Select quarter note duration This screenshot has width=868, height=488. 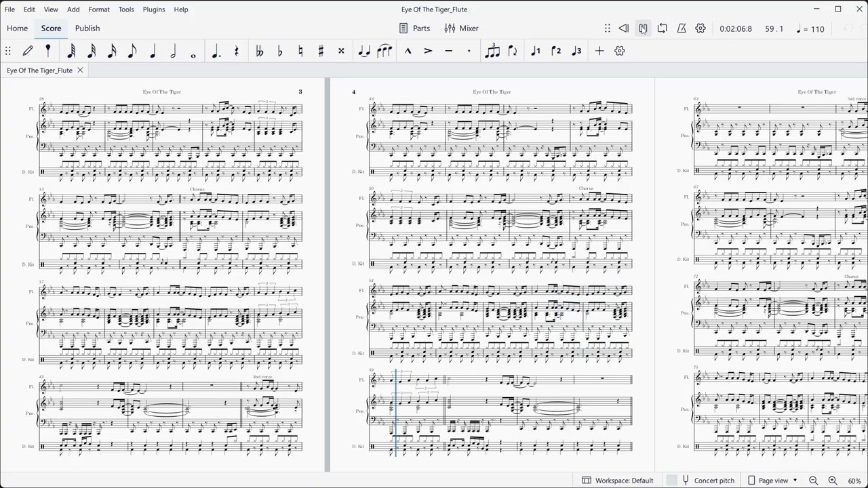pyautogui.click(x=153, y=51)
